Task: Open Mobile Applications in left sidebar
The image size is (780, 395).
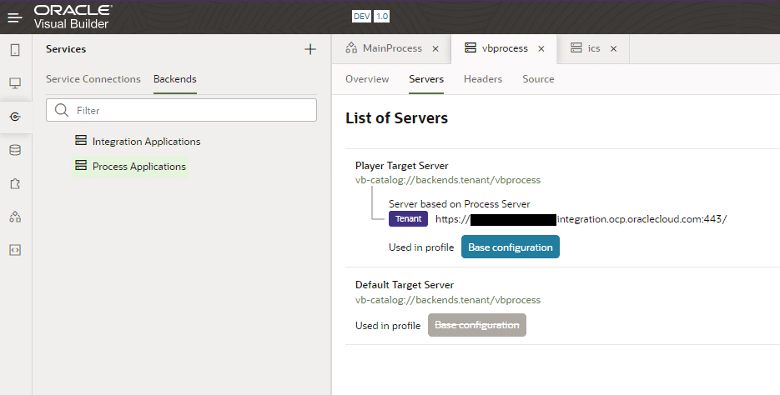Action: [x=15, y=50]
